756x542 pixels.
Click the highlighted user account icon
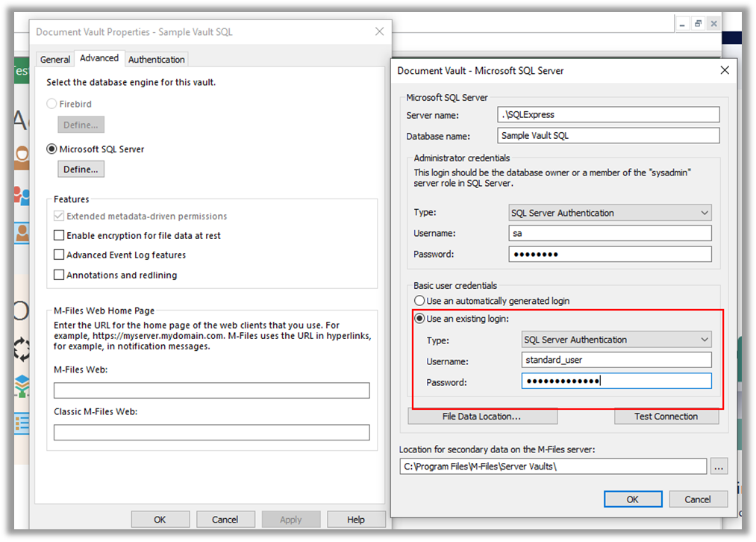click(x=21, y=234)
